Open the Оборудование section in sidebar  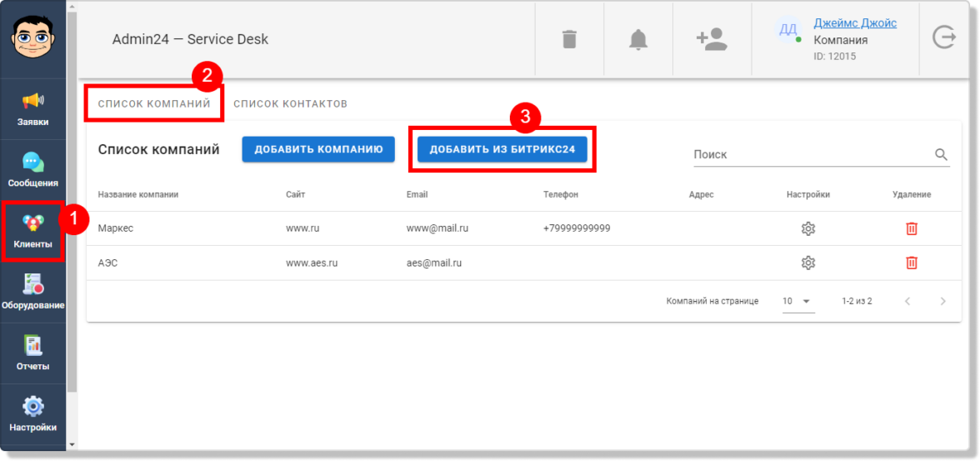32,292
